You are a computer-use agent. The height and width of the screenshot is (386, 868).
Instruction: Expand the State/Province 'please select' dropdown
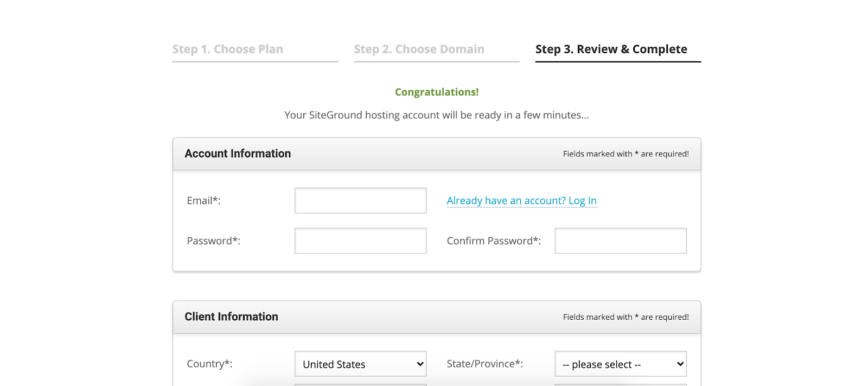[x=620, y=364]
